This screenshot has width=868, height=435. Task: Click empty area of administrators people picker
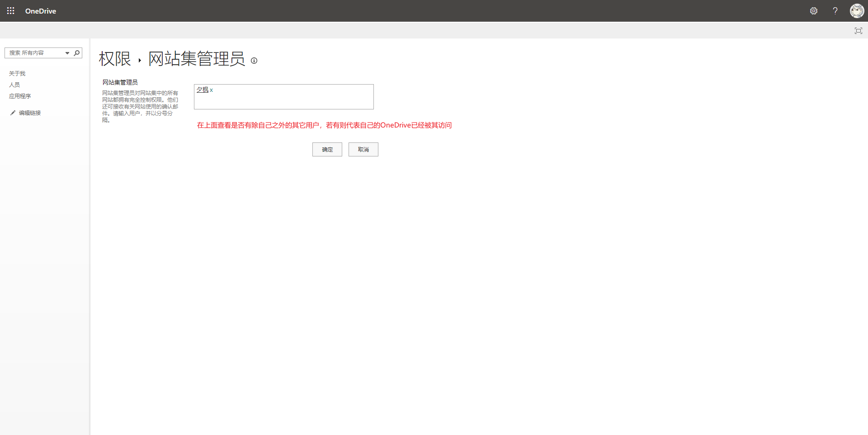point(294,99)
